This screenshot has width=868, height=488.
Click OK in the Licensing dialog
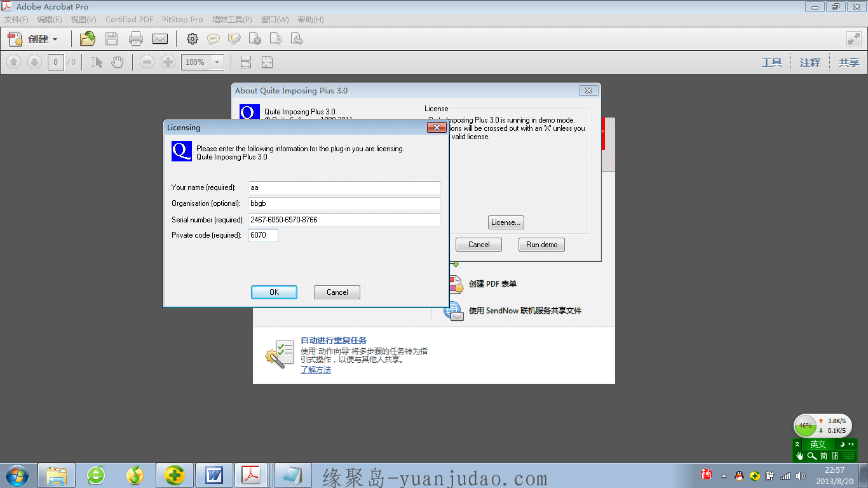[x=274, y=292]
